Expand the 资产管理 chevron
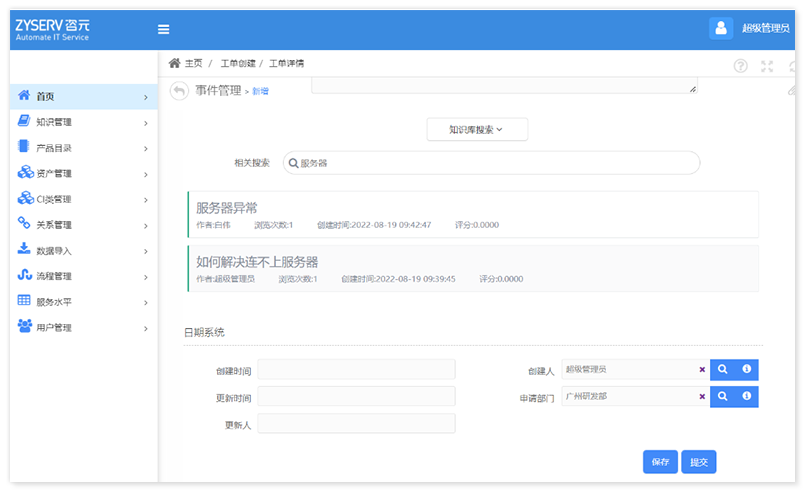Image resolution: width=808 pixels, height=495 pixels. [146, 174]
